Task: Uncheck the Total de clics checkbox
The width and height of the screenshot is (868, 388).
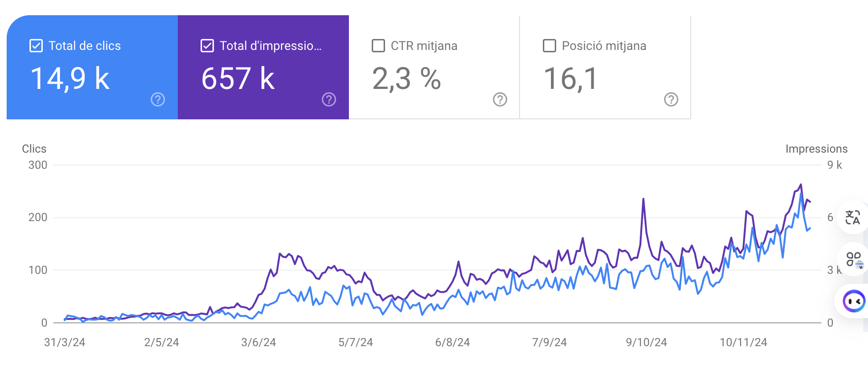Action: pyautogui.click(x=36, y=46)
